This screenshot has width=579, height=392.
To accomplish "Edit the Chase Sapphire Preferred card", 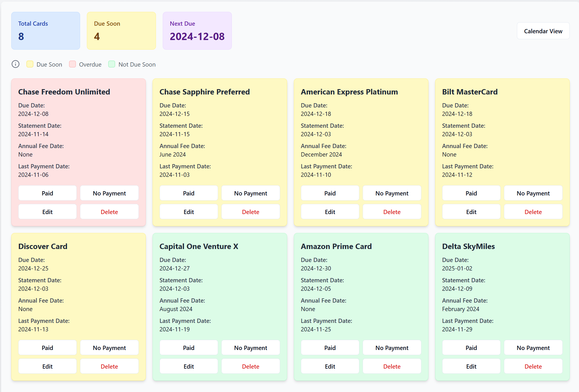I will click(x=189, y=212).
